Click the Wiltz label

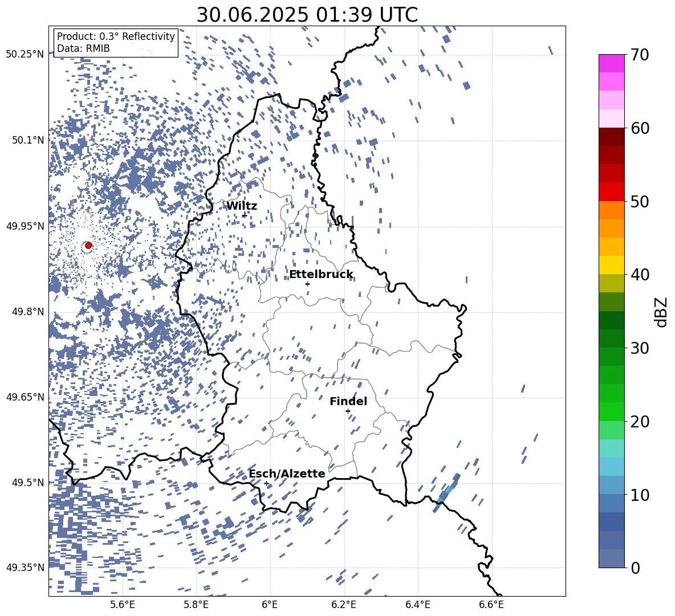pyautogui.click(x=242, y=206)
